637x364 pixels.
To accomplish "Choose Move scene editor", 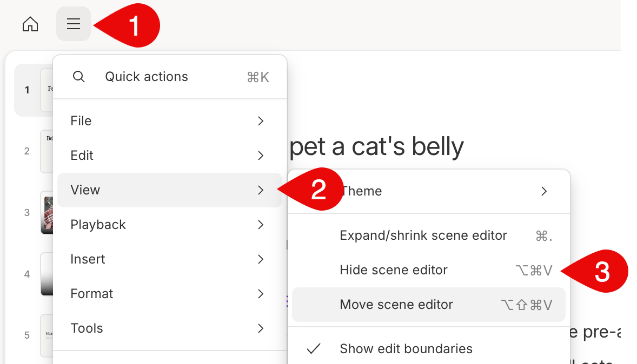I will pos(429,305).
